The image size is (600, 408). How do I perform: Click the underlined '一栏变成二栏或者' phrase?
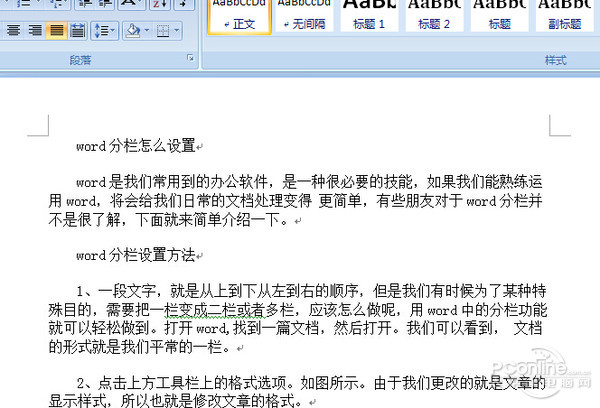click(215, 310)
